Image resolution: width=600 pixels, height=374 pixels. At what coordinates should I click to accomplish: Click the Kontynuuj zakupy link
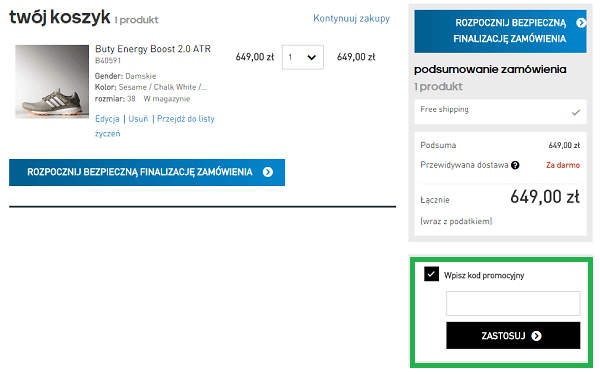coord(351,18)
